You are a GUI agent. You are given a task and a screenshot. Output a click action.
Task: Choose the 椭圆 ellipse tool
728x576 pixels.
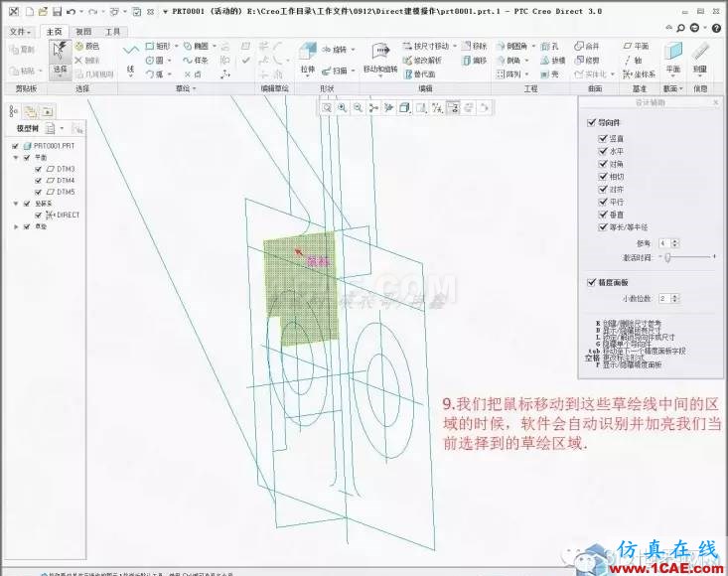tap(197, 47)
